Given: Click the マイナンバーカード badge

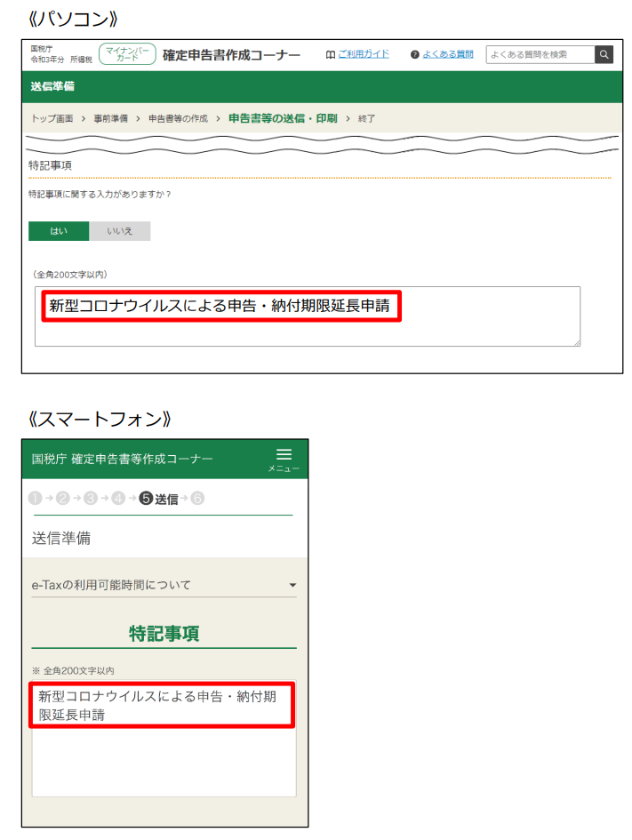Looking at the screenshot, I should click(127, 55).
